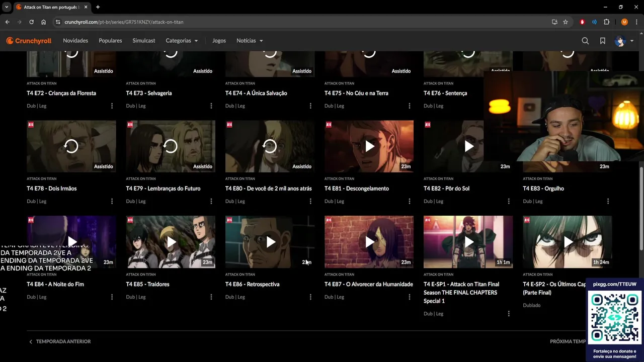The height and width of the screenshot is (362, 644).
Task: Go back in browser history
Action: pyautogui.click(x=7, y=22)
